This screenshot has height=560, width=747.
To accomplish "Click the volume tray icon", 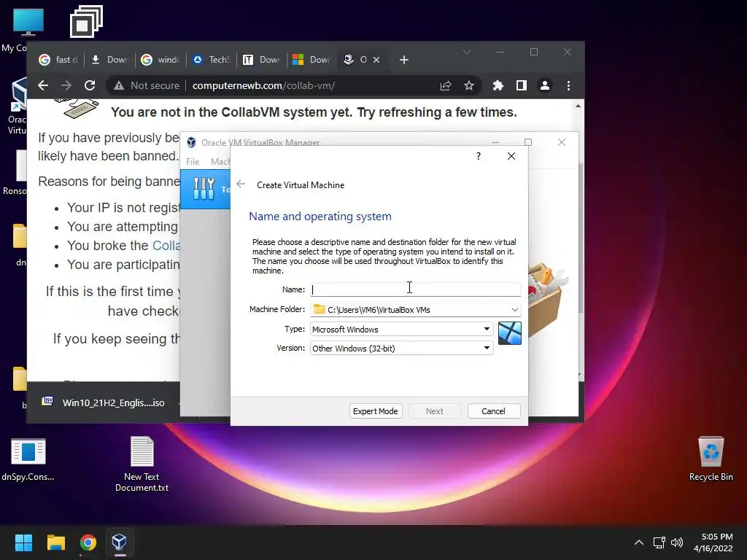I will [x=676, y=542].
